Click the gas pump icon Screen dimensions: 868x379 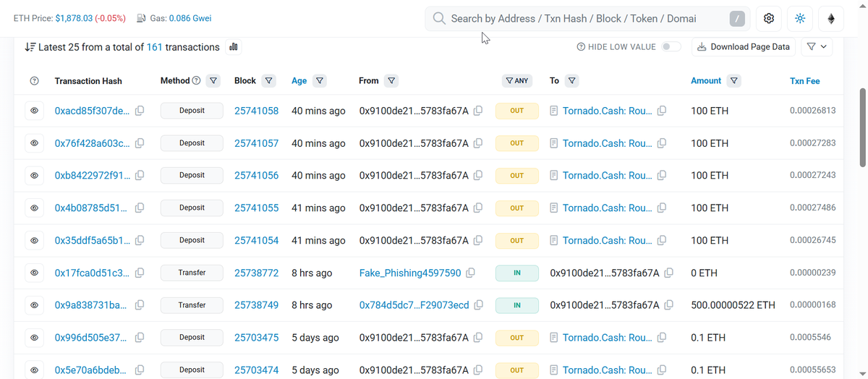pos(141,18)
